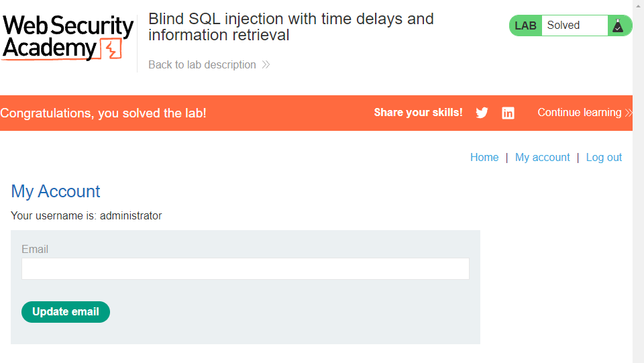Click the flask icon in lab status
The width and height of the screenshot is (644, 363).
(x=619, y=25)
